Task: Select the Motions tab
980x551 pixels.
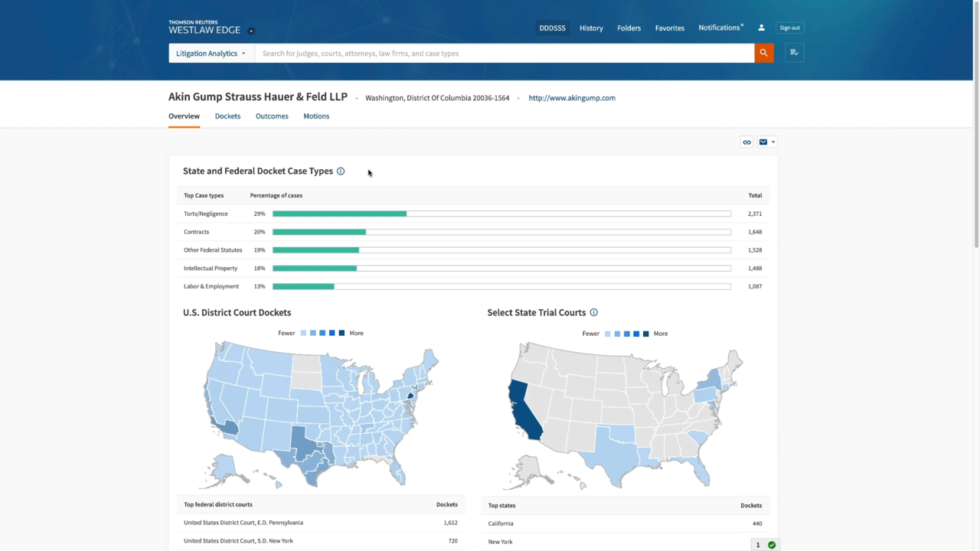Action: click(316, 116)
